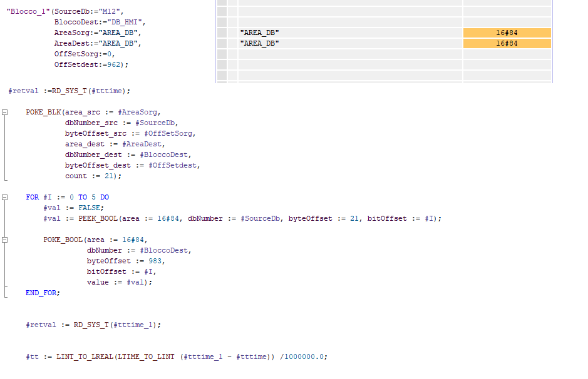
Task: Click first "AREA_DB" cell in watch table
Action: pos(260,33)
